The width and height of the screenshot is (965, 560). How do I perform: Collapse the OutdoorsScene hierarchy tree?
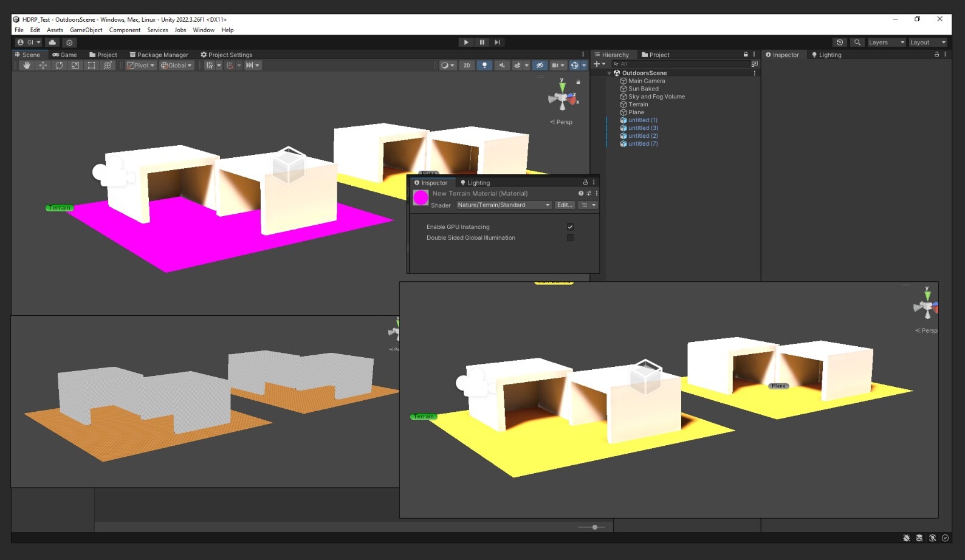coord(610,73)
